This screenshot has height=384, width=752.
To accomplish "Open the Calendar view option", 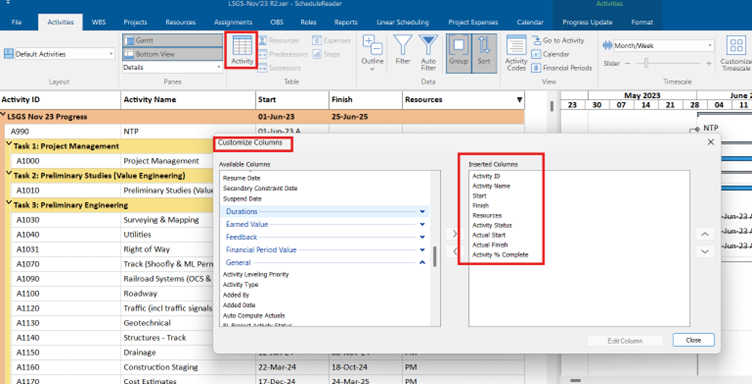I will click(x=551, y=54).
